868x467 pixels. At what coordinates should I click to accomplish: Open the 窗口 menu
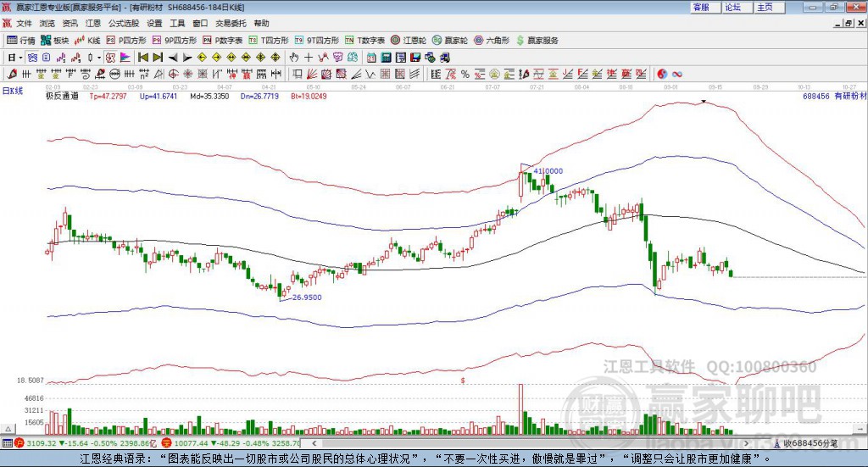pyautogui.click(x=200, y=23)
